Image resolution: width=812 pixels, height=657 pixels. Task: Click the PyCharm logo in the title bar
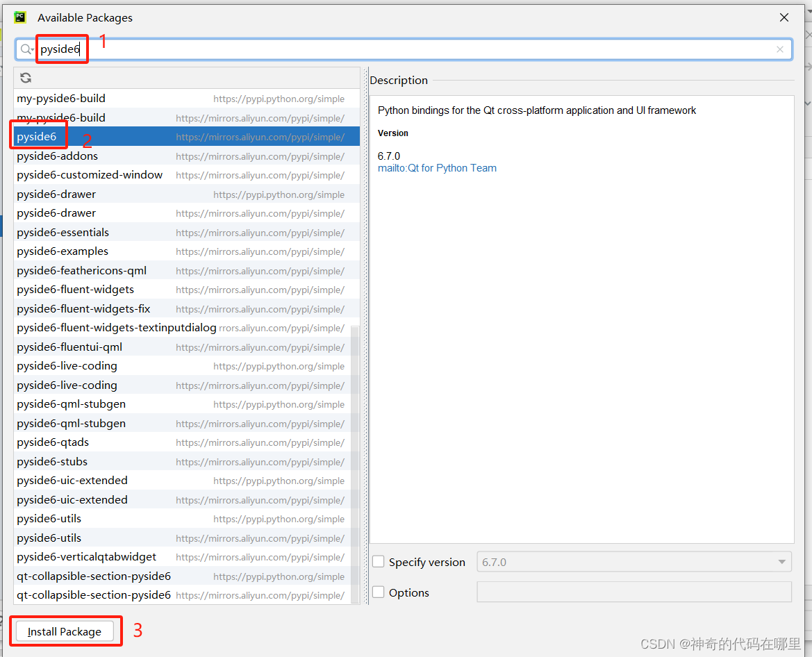coord(19,17)
